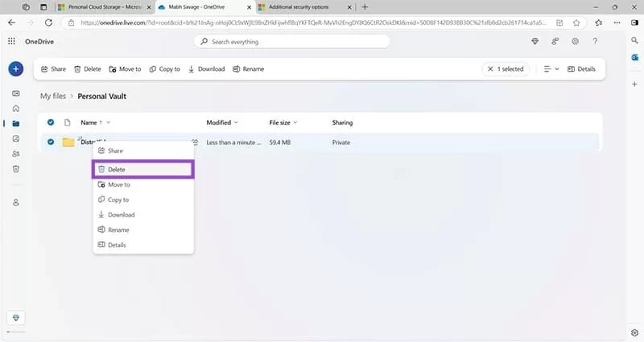Click the premium diamond icon in header
The image size is (644, 342).
pyautogui.click(x=535, y=41)
